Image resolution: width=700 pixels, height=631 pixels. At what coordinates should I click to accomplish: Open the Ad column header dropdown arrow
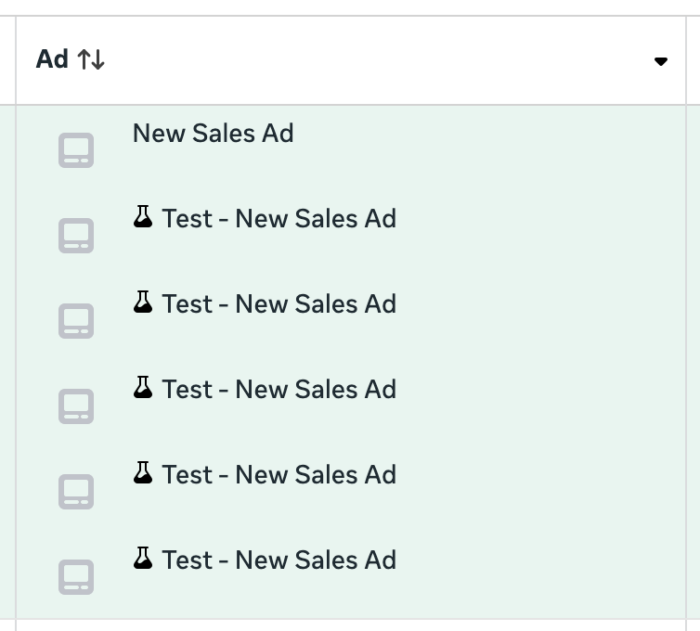point(660,61)
